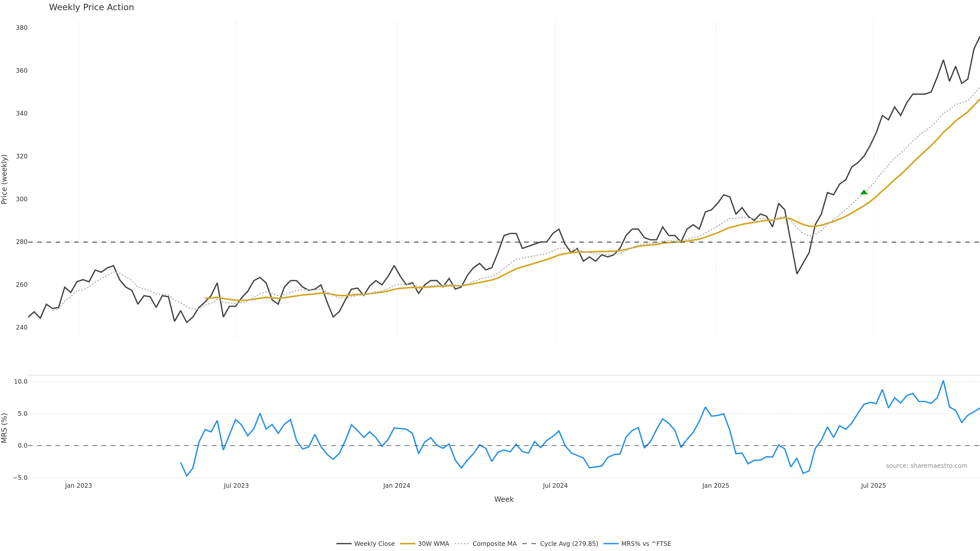Click the Jan 2025 x-axis label
This screenshot has width=980, height=551.
pyautogui.click(x=716, y=486)
